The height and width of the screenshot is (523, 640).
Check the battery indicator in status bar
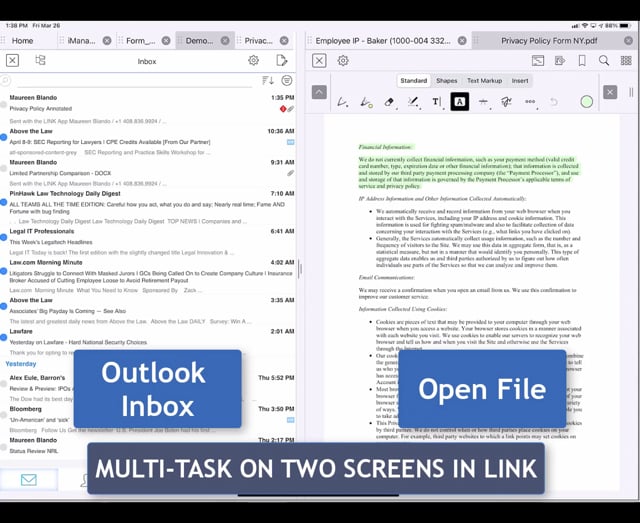tap(625, 25)
